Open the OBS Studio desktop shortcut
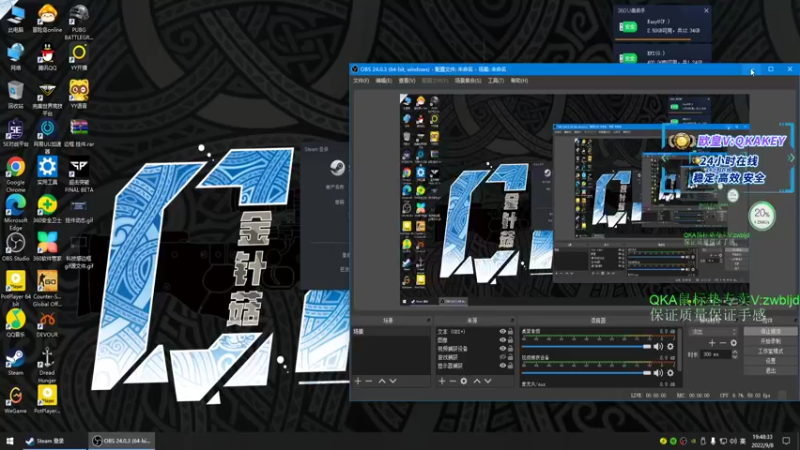Image resolution: width=800 pixels, height=450 pixels. [x=15, y=247]
